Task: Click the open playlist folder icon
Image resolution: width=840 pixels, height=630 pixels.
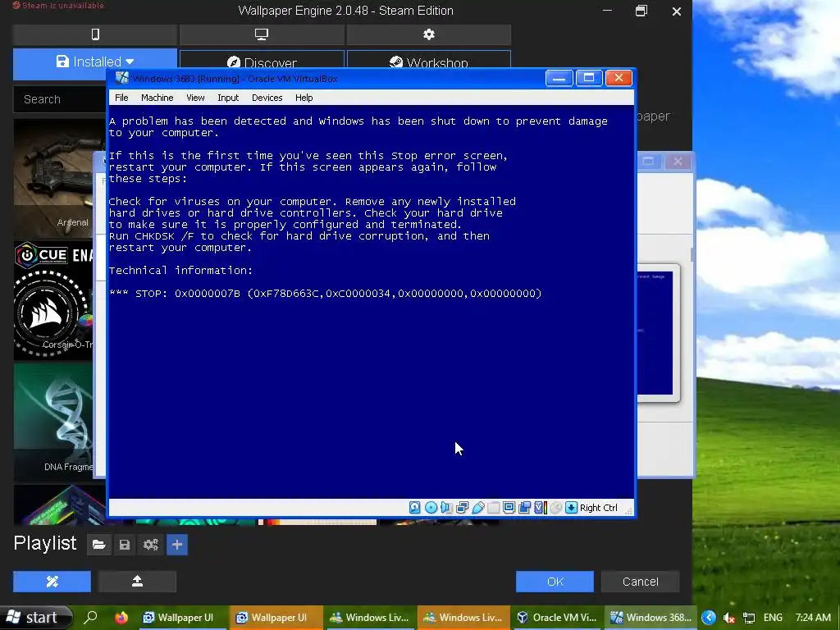Action: pos(98,545)
